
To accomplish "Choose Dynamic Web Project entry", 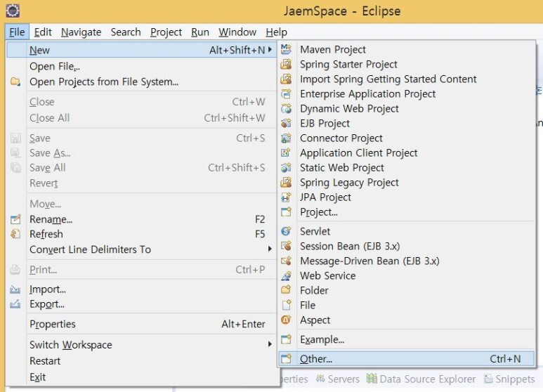I will coord(407,109).
